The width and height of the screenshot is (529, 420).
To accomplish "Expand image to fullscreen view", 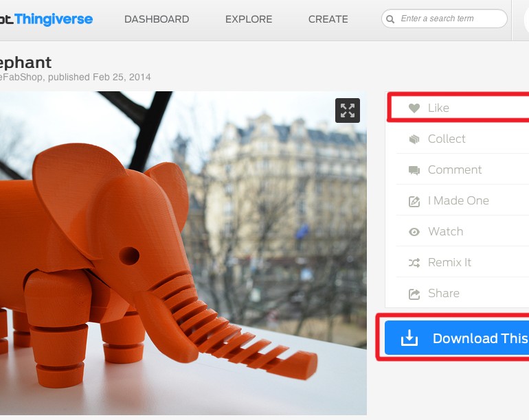I will tap(348, 110).
